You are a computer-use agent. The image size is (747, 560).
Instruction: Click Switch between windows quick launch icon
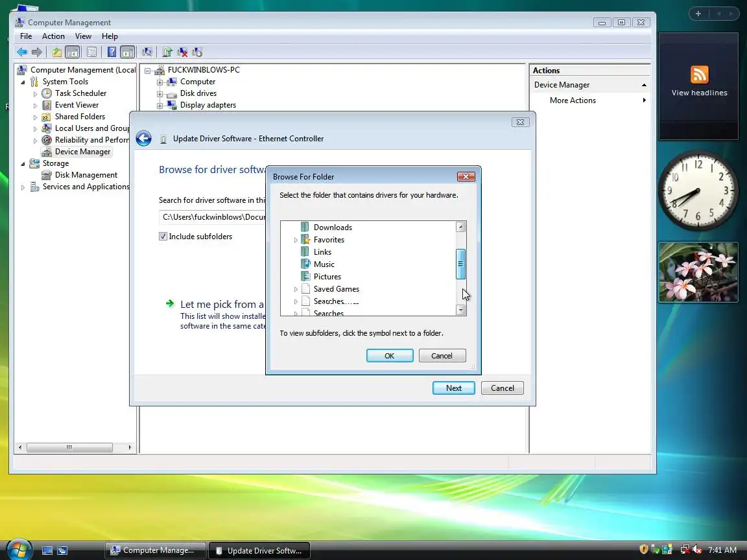(62, 550)
